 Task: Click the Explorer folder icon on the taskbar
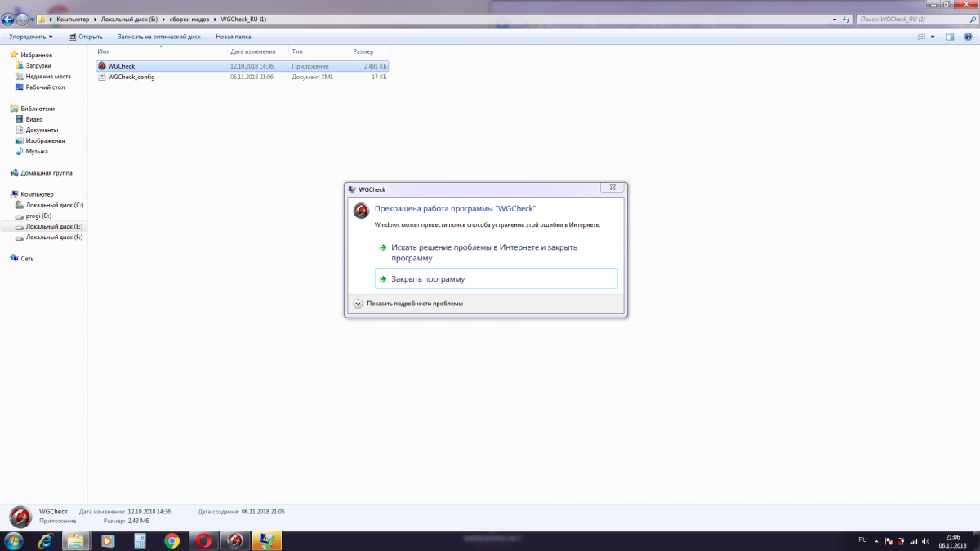75,540
